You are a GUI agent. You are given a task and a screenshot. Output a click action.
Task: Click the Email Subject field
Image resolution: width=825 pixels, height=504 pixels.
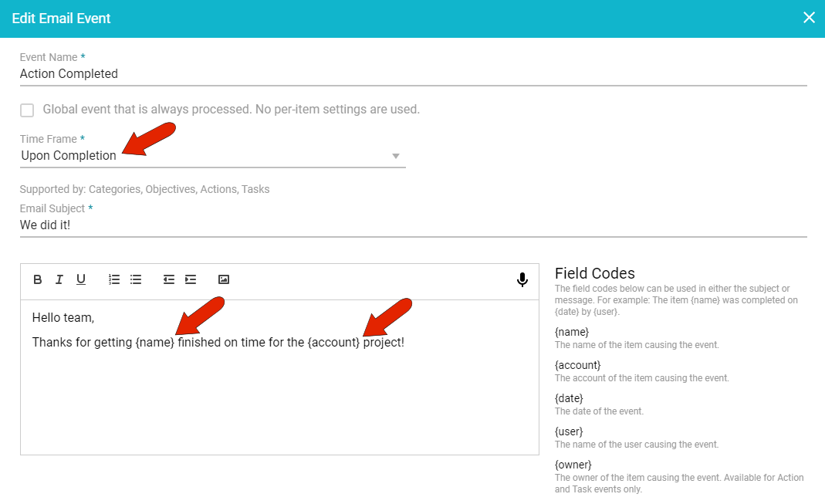click(x=413, y=225)
